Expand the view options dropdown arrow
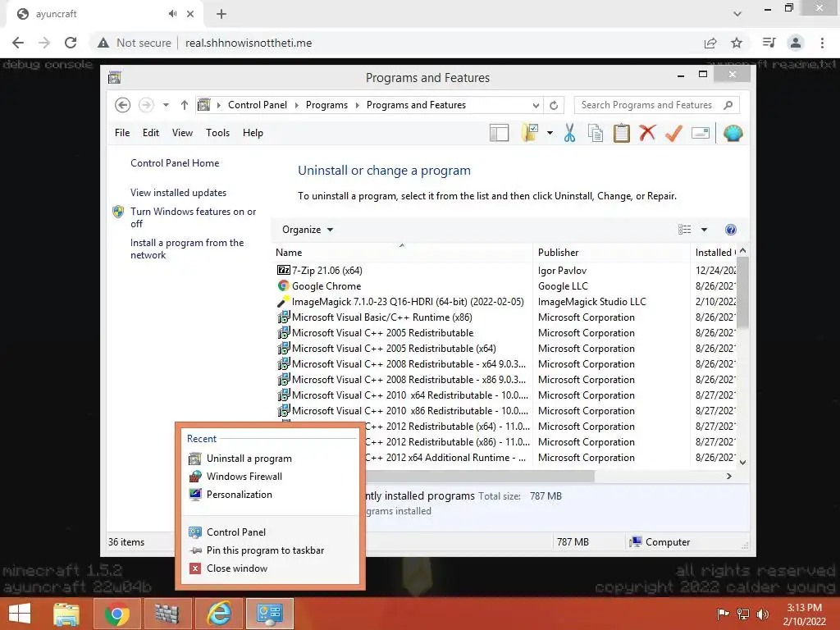Image resolution: width=840 pixels, height=630 pixels. click(705, 230)
